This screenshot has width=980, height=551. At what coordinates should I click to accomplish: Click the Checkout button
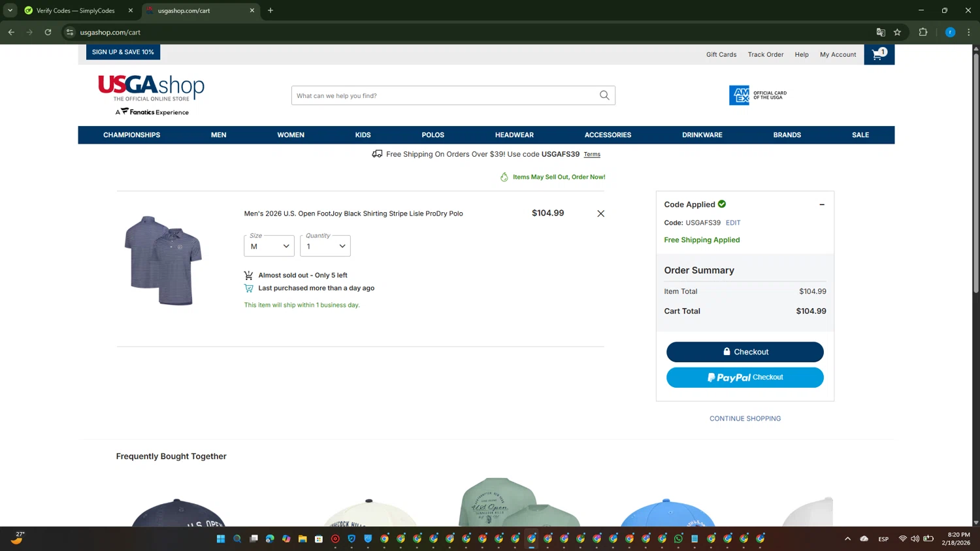tap(745, 352)
